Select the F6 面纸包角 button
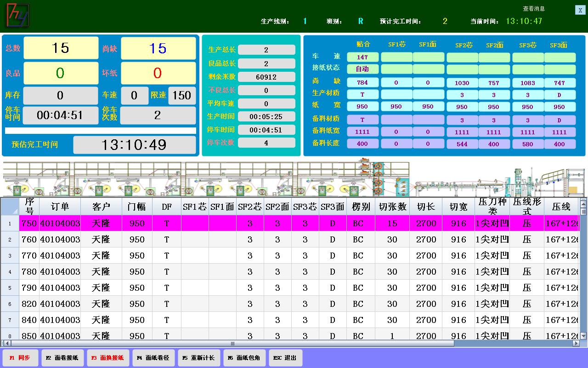 coord(243,358)
